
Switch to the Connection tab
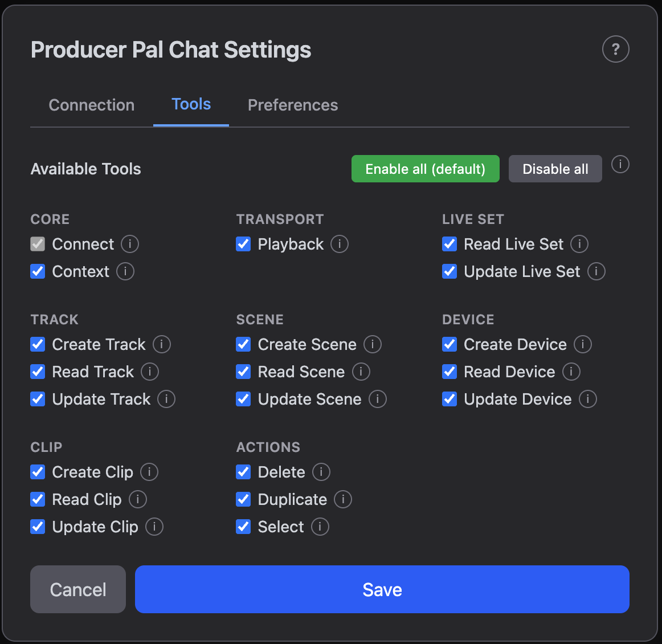(91, 105)
